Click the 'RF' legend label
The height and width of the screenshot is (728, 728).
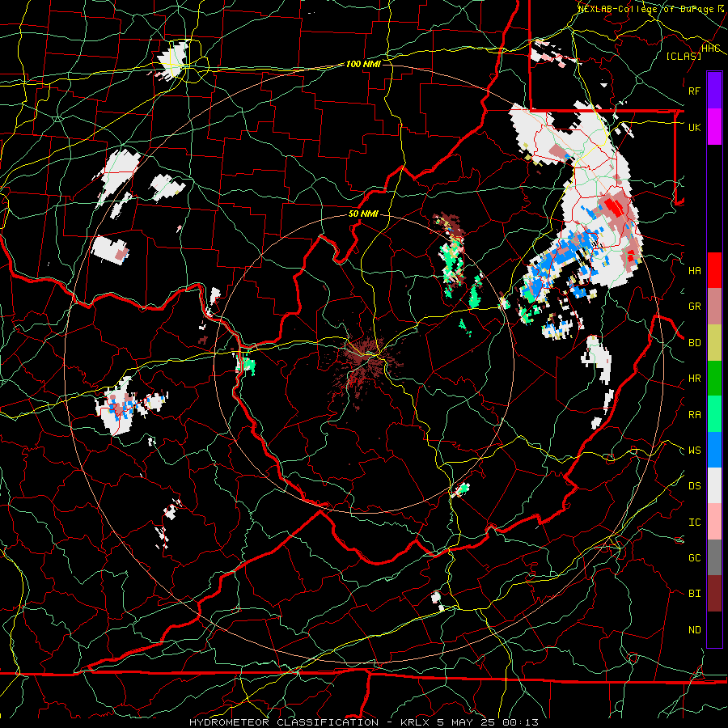(x=694, y=91)
